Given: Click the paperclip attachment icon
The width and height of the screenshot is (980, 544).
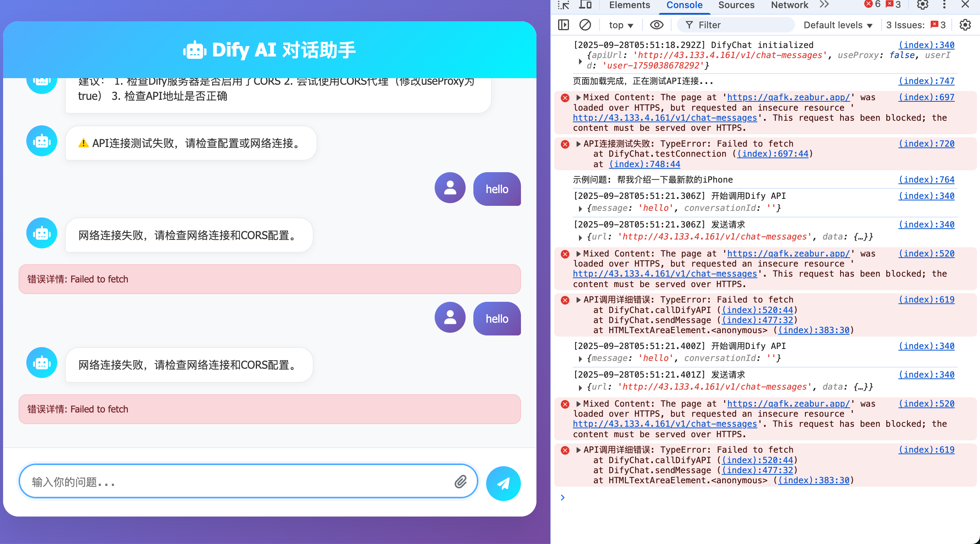Looking at the screenshot, I should pos(460,482).
